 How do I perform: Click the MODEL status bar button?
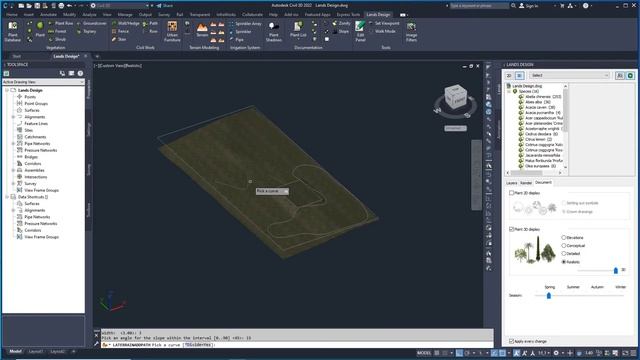424,353
